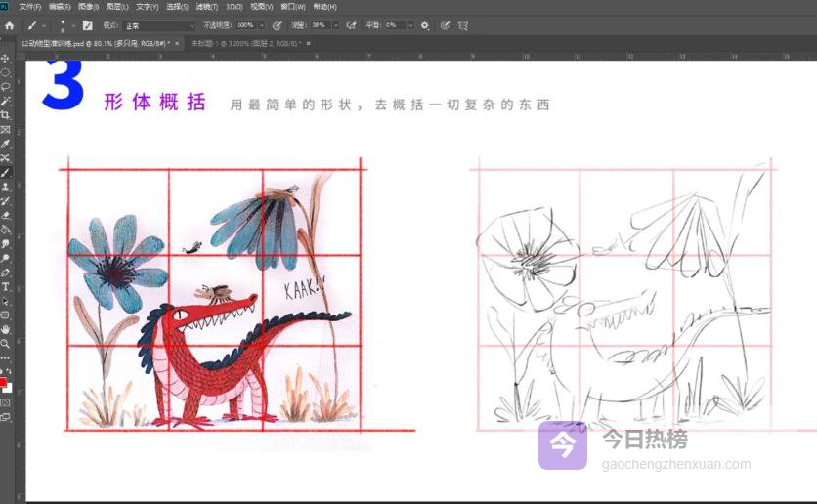Select the Clone Stamp tool

pos(6,187)
